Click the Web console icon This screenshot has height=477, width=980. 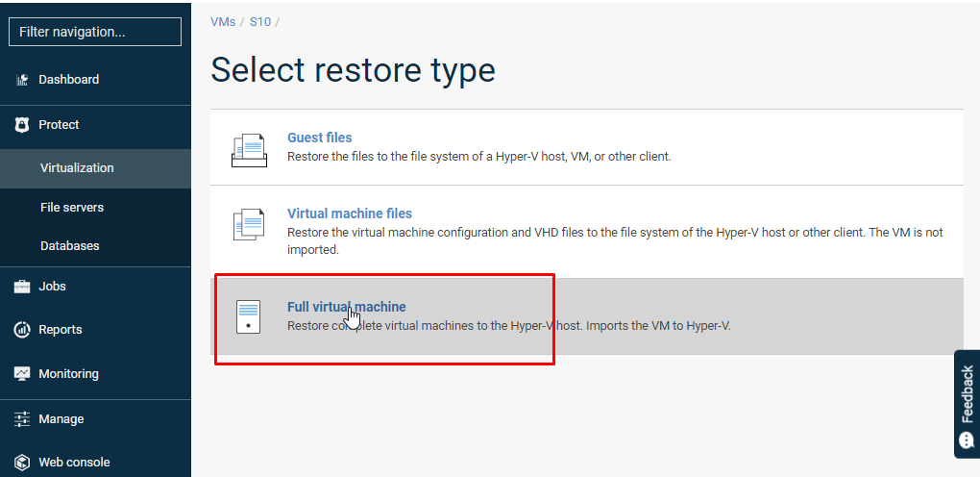(x=22, y=463)
